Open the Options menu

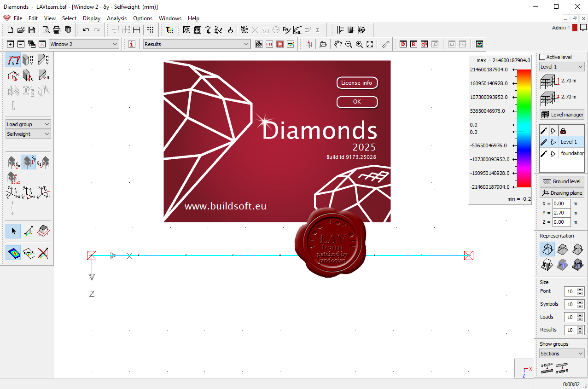coord(143,18)
